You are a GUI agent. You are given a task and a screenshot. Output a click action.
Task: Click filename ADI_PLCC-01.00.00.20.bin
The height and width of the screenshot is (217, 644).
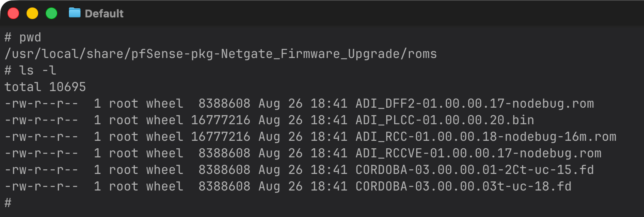tap(444, 120)
